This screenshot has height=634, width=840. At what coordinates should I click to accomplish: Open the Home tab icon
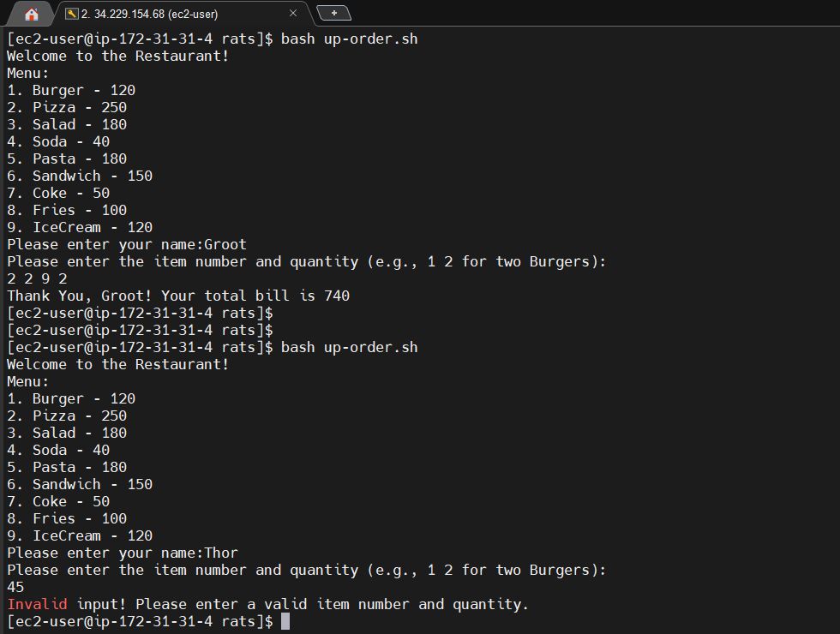coord(32,14)
